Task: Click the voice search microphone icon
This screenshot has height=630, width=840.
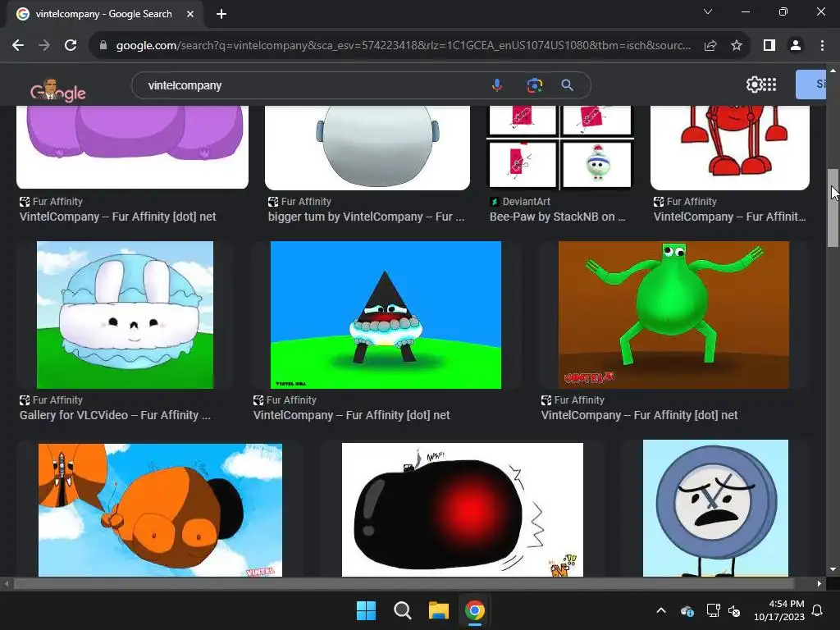Action: click(497, 85)
